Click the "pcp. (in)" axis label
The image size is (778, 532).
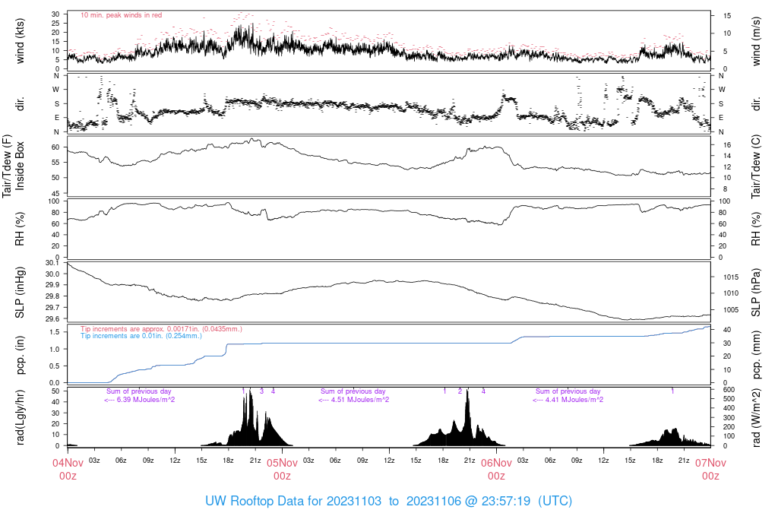20,355
